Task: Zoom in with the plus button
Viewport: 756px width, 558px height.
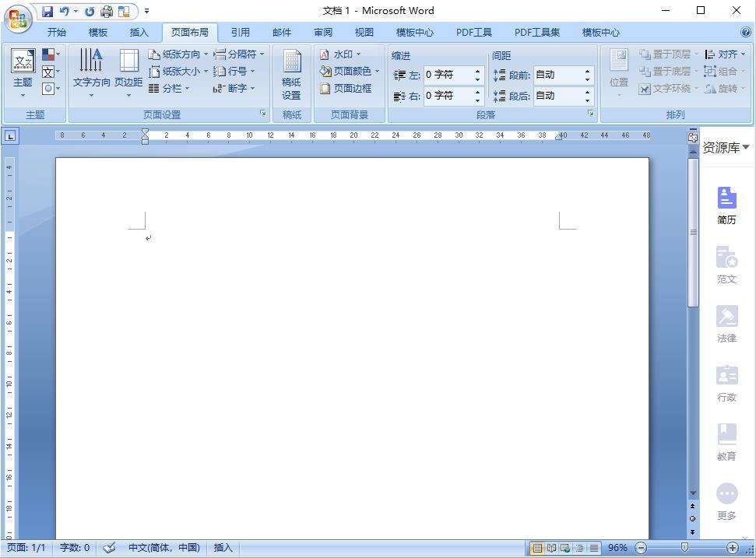Action: (733, 548)
